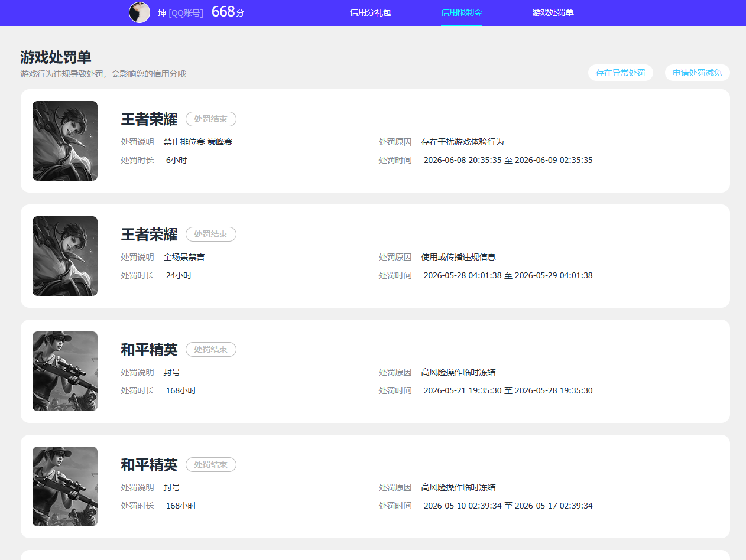
Task: Click the text 存在干扰游戏体验行为
Action: [x=462, y=142]
